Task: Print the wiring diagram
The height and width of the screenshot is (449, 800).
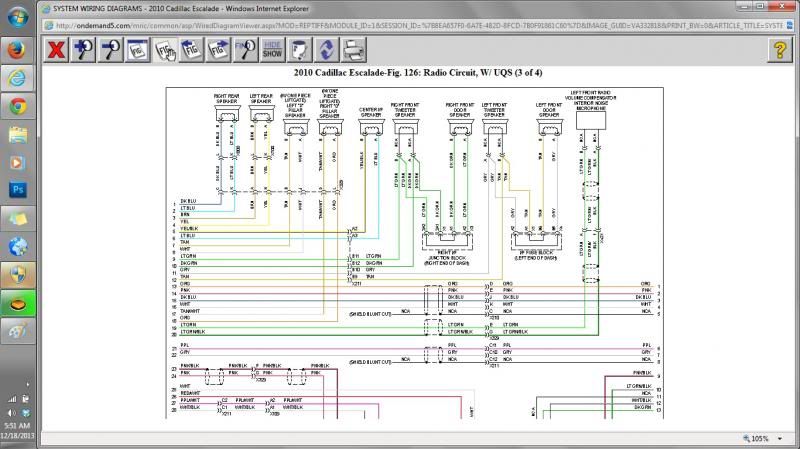Action: [x=354, y=50]
